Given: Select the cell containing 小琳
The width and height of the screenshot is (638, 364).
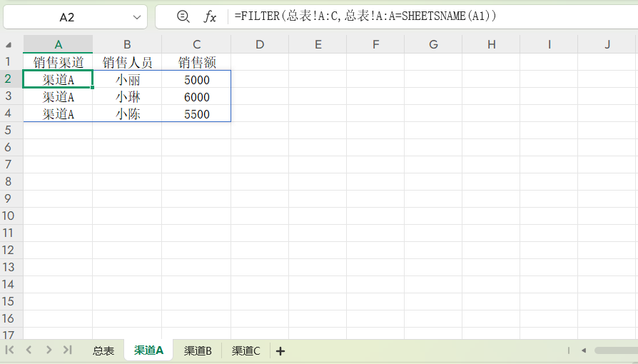Looking at the screenshot, I should pos(128,96).
